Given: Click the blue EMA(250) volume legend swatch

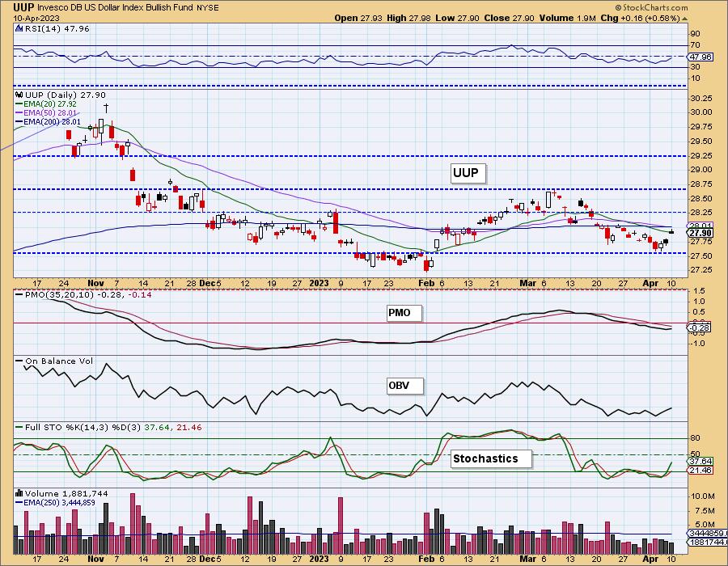Looking at the screenshot, I should (x=19, y=502).
